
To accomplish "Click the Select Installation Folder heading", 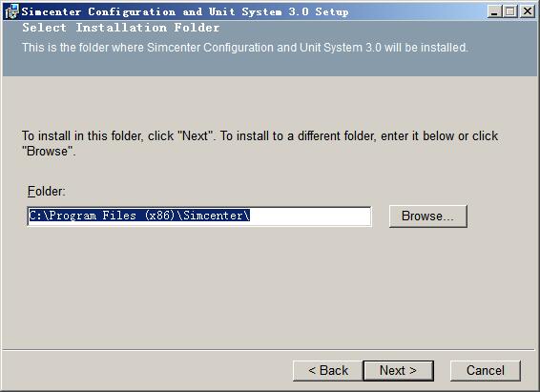I will coord(121,28).
